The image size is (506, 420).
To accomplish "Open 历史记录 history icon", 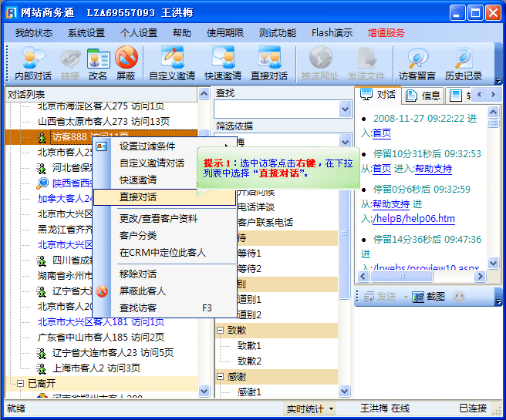I will 464,62.
